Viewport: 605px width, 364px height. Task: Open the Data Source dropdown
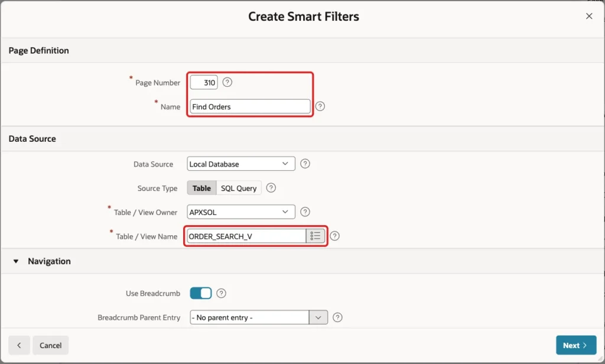coord(241,164)
